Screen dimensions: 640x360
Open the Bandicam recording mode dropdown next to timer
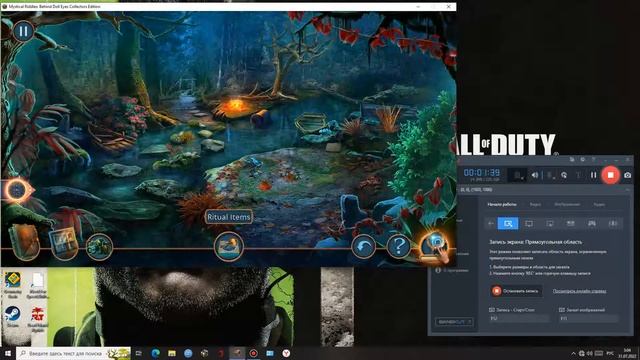click(518, 175)
